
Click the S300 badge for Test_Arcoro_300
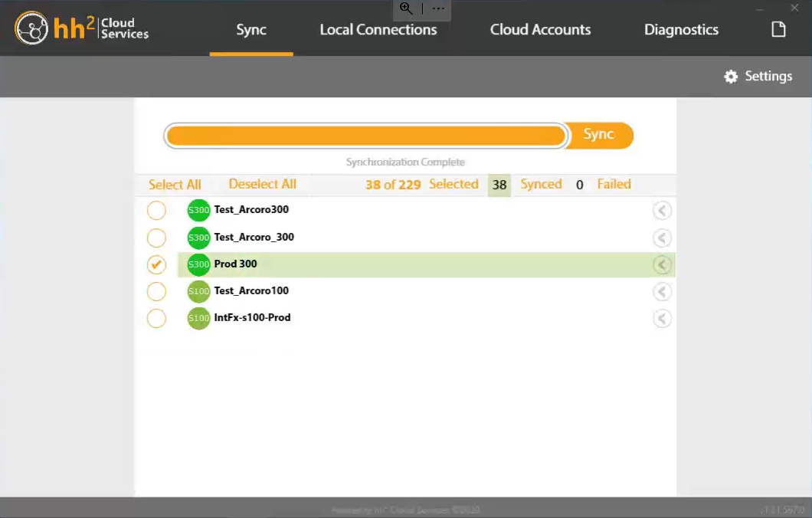(198, 238)
